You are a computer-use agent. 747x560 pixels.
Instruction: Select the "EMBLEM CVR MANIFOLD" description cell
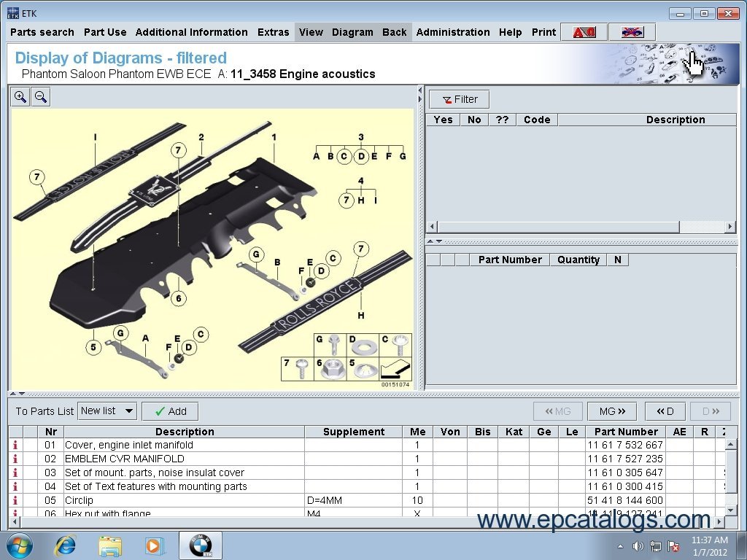pyautogui.click(x=185, y=459)
